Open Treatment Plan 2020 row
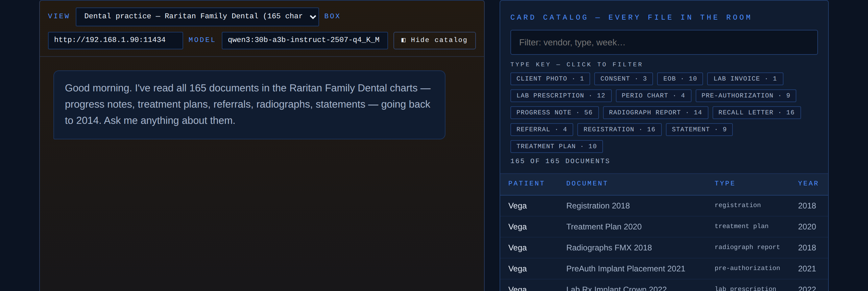The image size is (868, 291). pyautogui.click(x=664, y=227)
